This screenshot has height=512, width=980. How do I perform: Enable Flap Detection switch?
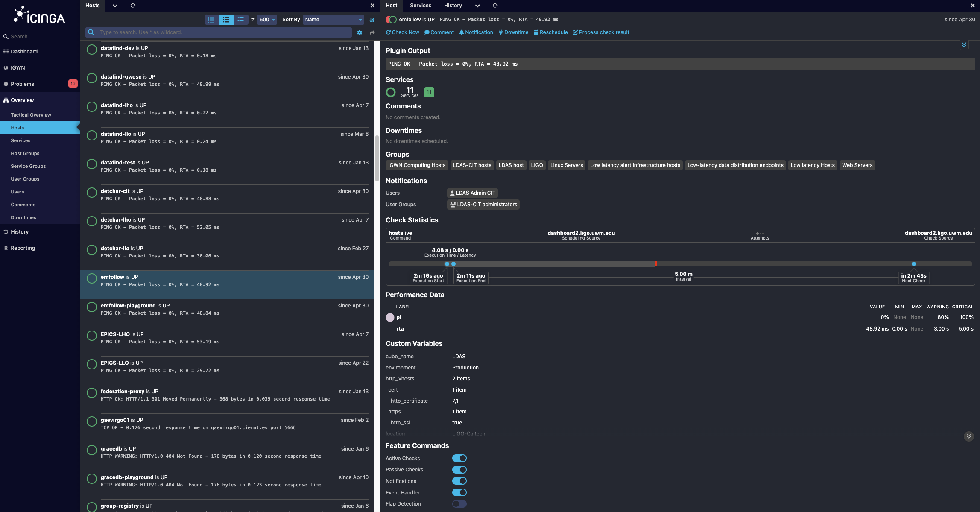459,504
